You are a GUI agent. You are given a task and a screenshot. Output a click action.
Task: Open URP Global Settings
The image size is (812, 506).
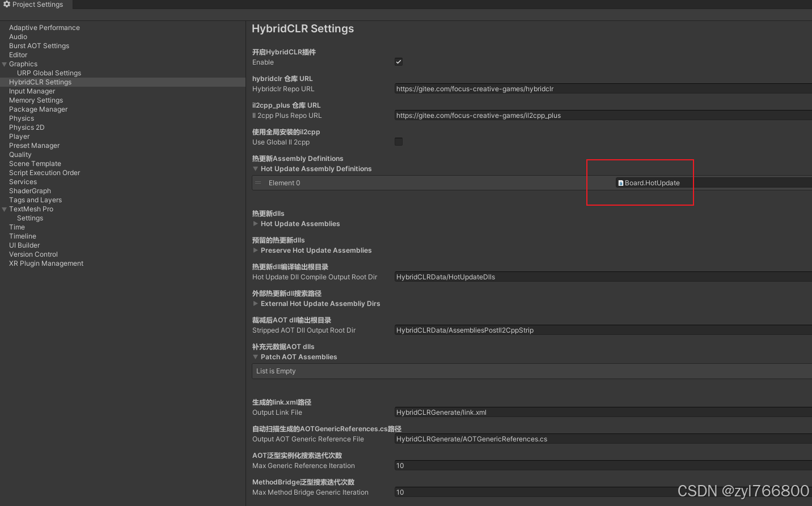point(49,73)
